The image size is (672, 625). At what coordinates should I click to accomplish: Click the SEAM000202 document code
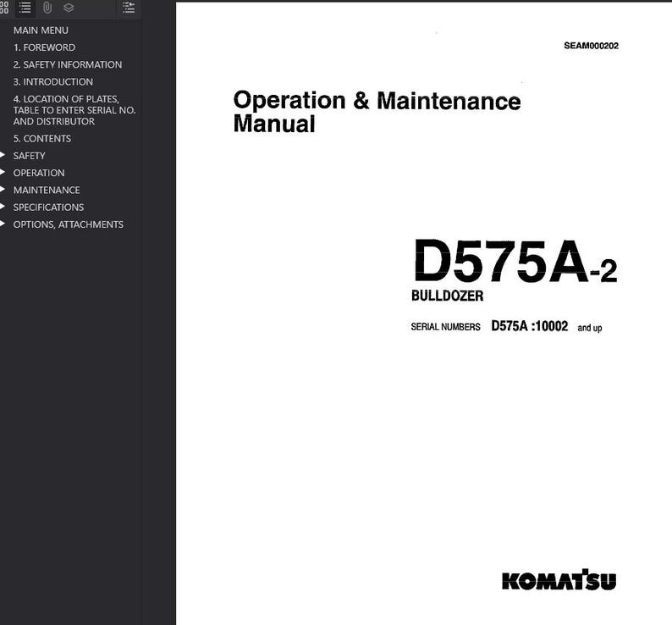coord(591,46)
